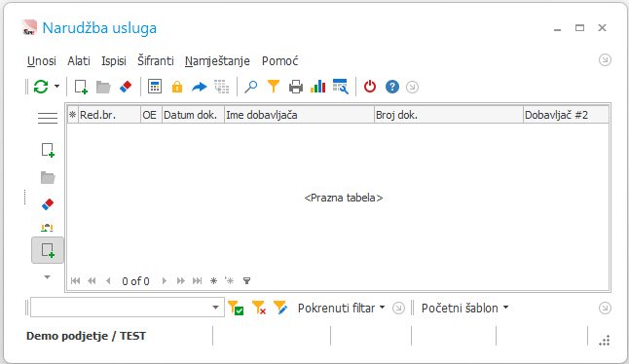Open the Ispisi menu
This screenshot has height=364, width=629.
click(x=114, y=61)
